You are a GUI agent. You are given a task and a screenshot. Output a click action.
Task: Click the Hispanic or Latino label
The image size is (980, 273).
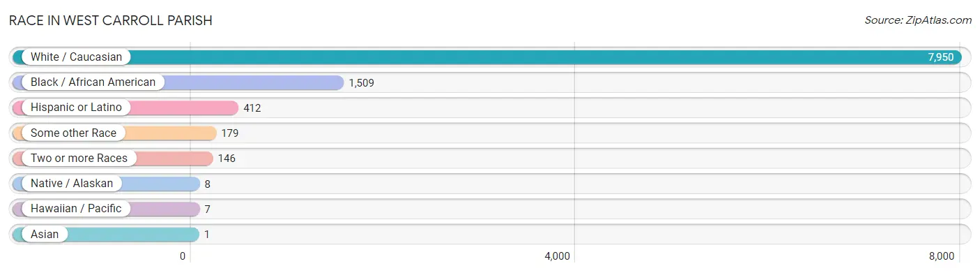coord(76,108)
